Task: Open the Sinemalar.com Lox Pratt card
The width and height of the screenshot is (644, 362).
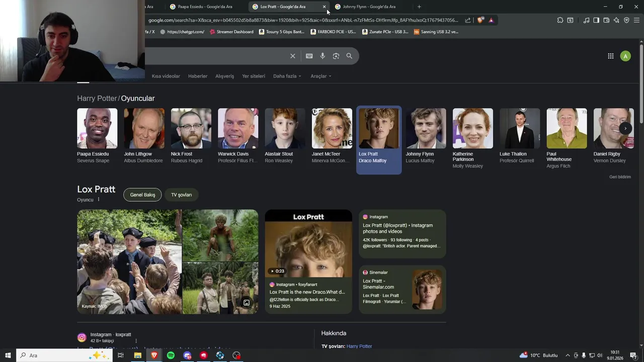Action: (x=403, y=290)
